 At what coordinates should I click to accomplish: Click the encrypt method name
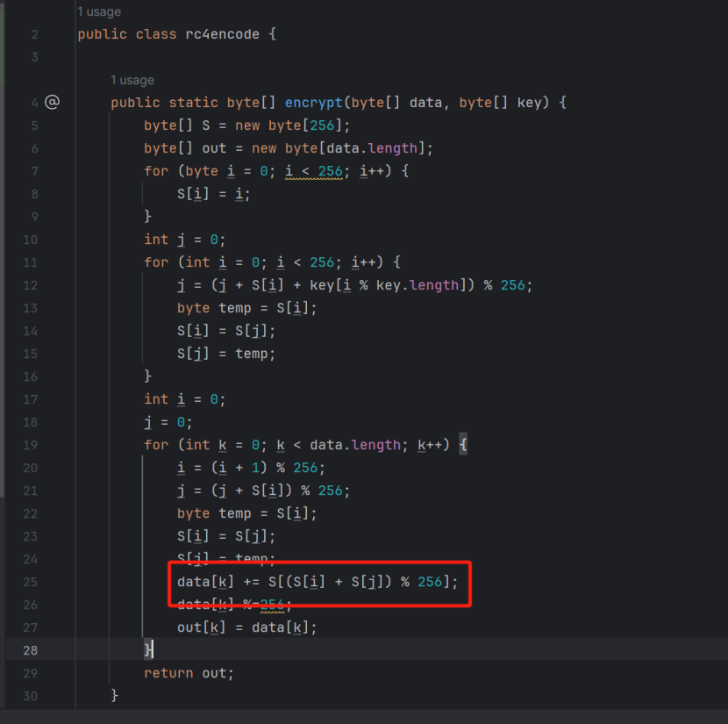tap(313, 102)
